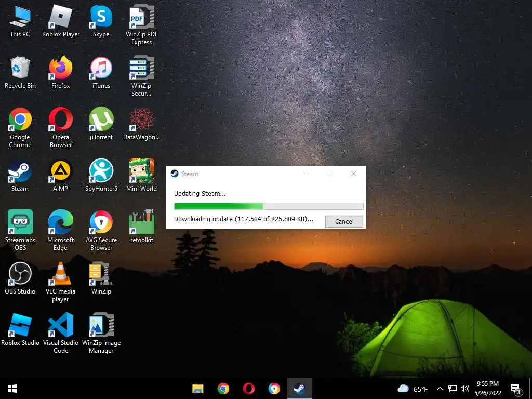The width and height of the screenshot is (532, 399).
Task: Click the Steam update progress bar
Action: (269, 206)
